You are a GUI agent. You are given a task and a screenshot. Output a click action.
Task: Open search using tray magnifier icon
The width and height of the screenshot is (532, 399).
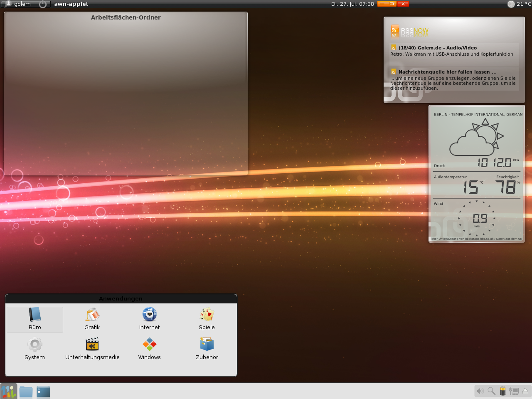[491, 391]
